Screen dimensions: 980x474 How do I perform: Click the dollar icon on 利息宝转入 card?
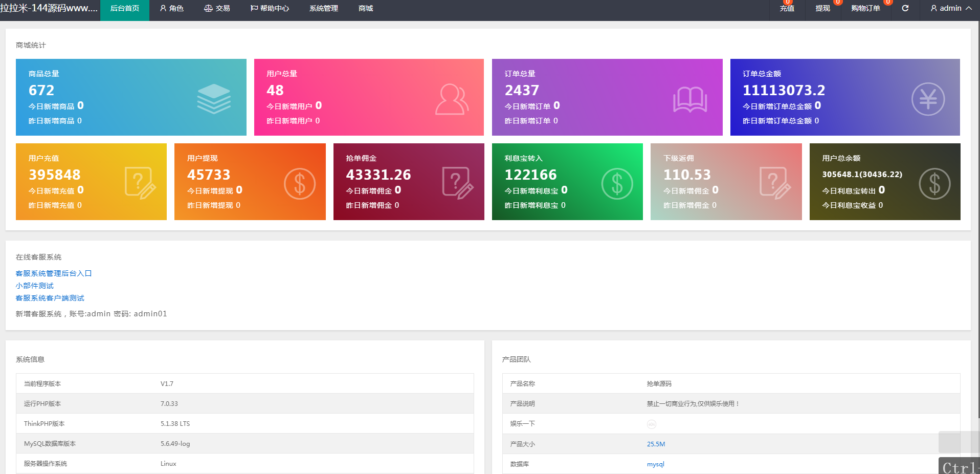point(617,184)
